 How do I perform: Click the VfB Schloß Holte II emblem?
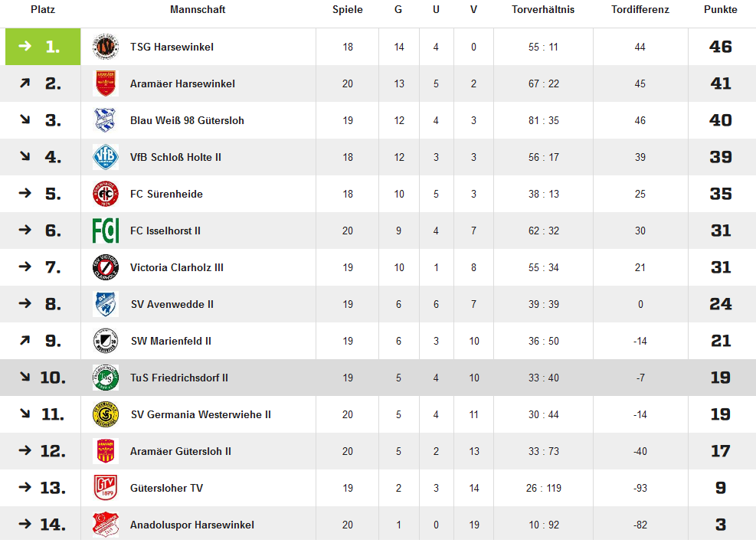[x=106, y=157]
